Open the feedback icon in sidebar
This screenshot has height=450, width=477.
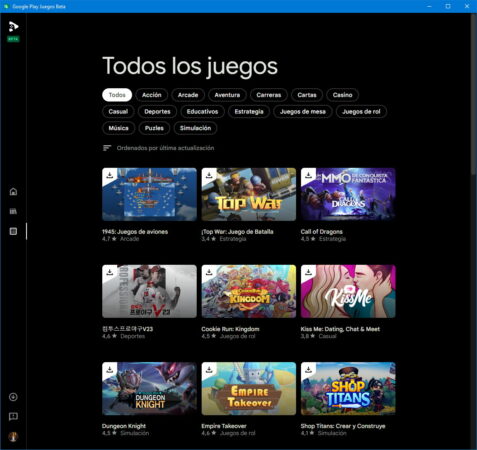[x=13, y=417]
